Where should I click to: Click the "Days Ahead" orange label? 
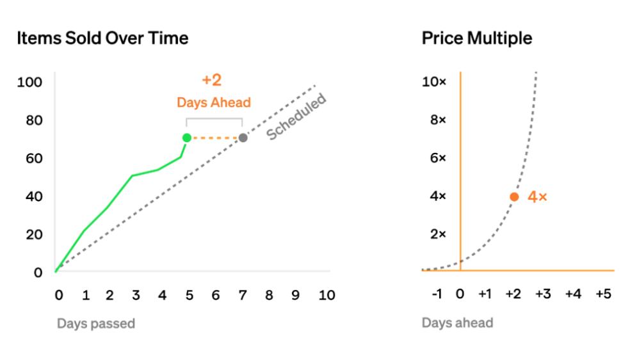pos(214,102)
